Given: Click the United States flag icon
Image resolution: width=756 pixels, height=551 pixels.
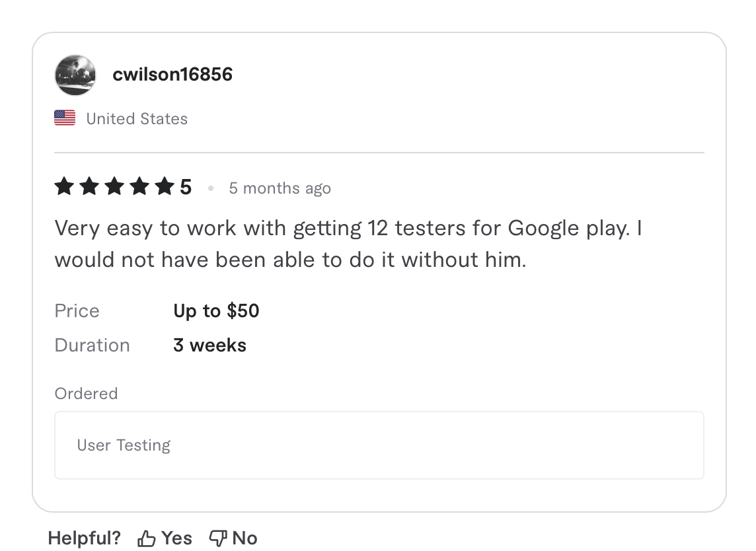Looking at the screenshot, I should click(64, 118).
